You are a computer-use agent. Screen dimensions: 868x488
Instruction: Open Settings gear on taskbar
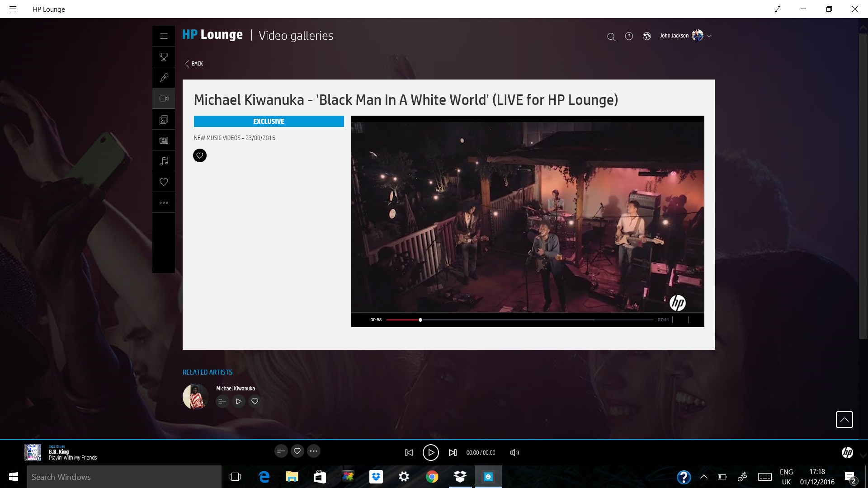coord(404,477)
